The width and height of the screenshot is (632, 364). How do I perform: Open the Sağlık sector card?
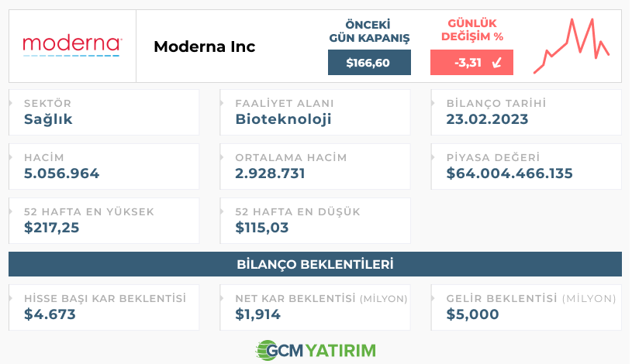tap(104, 112)
